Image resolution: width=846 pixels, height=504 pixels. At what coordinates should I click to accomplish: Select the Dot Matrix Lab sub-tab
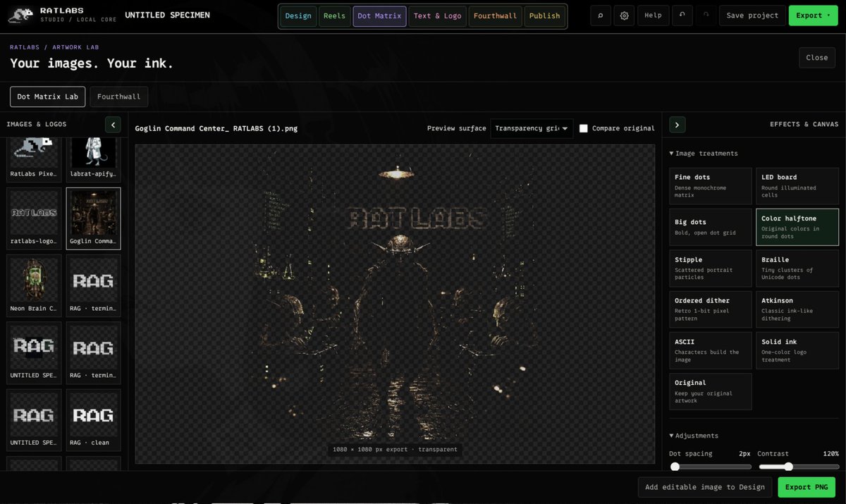coord(48,97)
